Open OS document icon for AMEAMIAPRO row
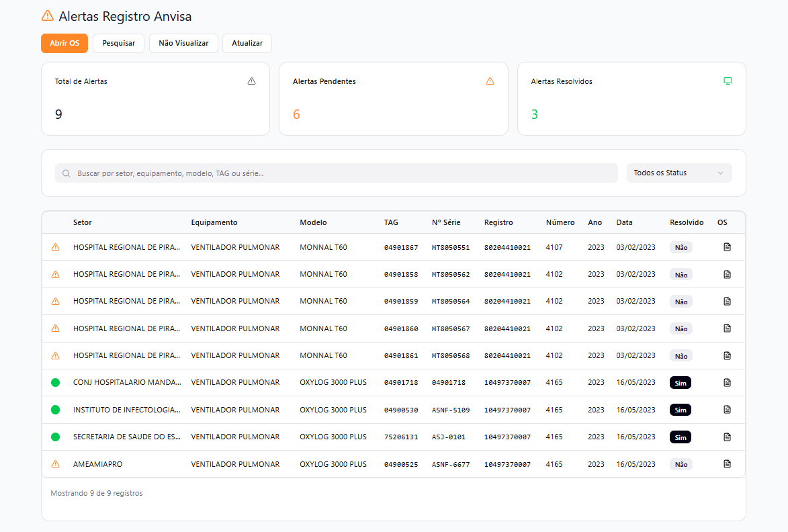The image size is (788, 532). click(x=727, y=464)
